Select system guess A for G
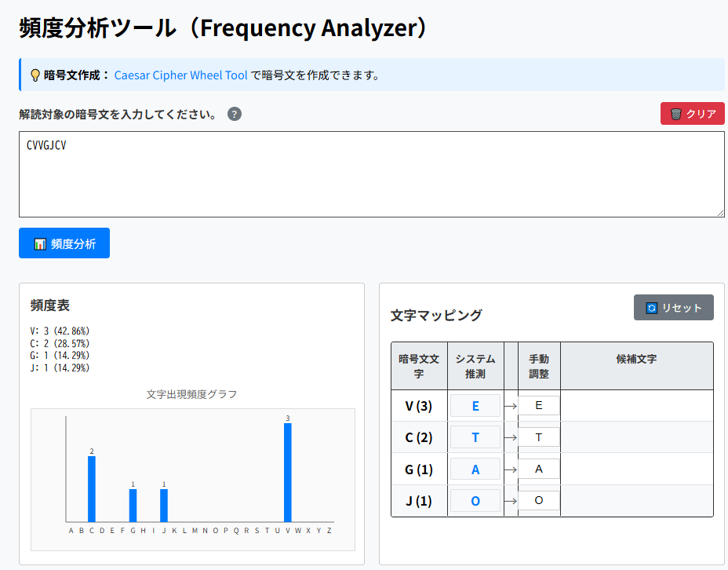Viewport: 728px width, 570px height. pos(475,469)
